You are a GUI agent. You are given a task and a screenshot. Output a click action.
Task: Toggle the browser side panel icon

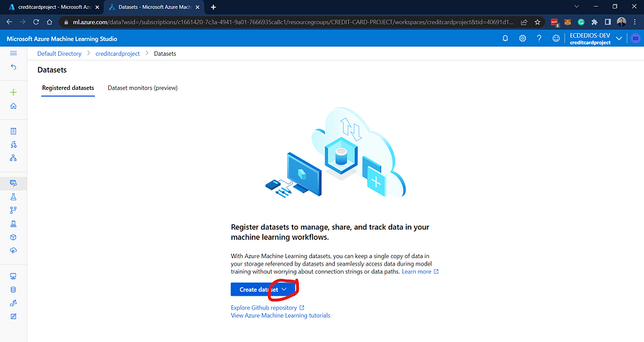[x=608, y=22]
